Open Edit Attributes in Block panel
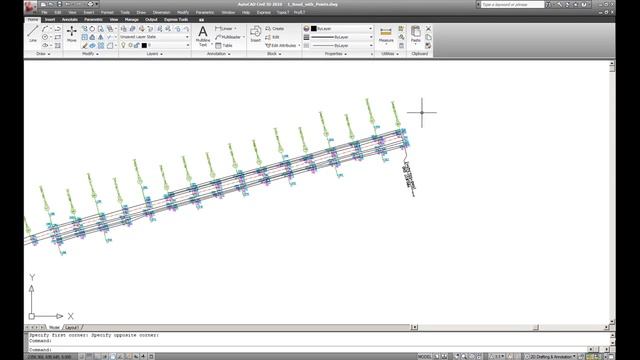 pos(281,46)
